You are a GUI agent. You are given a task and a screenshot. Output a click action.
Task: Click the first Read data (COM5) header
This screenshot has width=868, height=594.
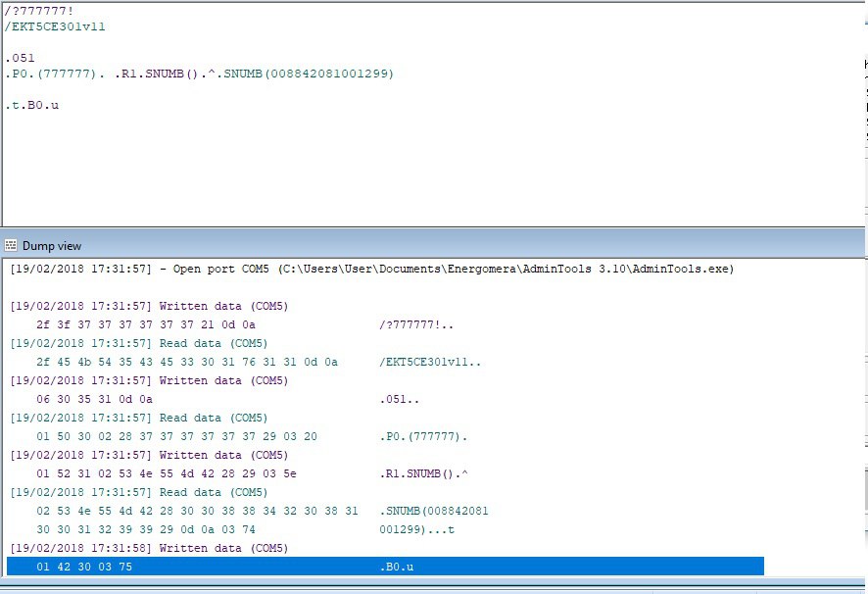coord(139,343)
